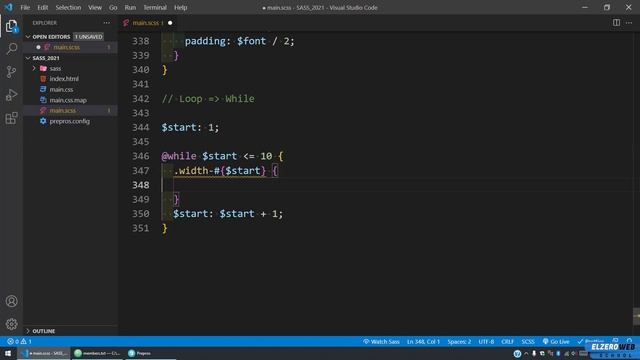Open the Search view icon
Screen dimensions: 640x360
tap(11, 49)
